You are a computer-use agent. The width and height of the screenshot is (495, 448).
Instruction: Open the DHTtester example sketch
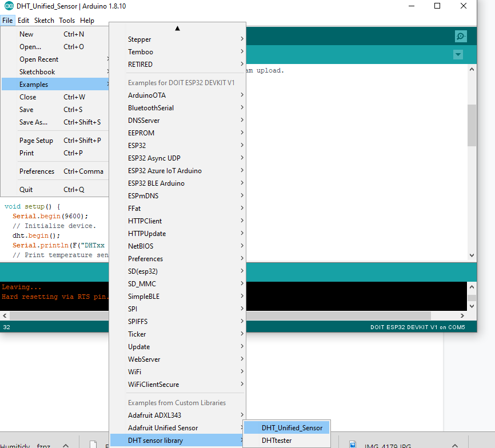click(277, 441)
